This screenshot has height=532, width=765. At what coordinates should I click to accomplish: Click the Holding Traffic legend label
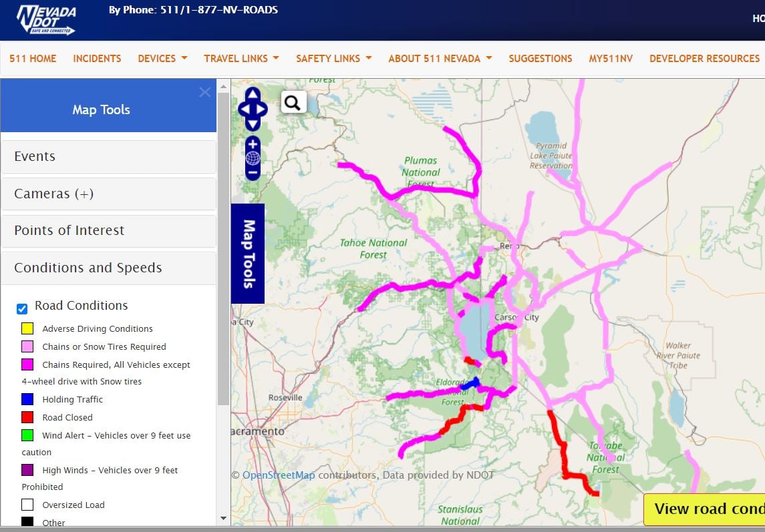(73, 399)
